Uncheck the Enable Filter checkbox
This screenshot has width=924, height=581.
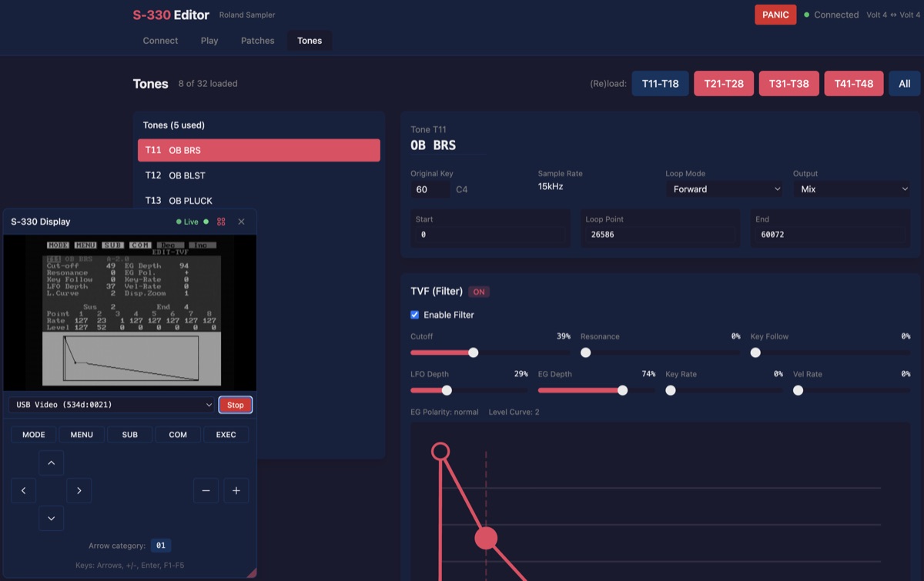pyautogui.click(x=414, y=314)
